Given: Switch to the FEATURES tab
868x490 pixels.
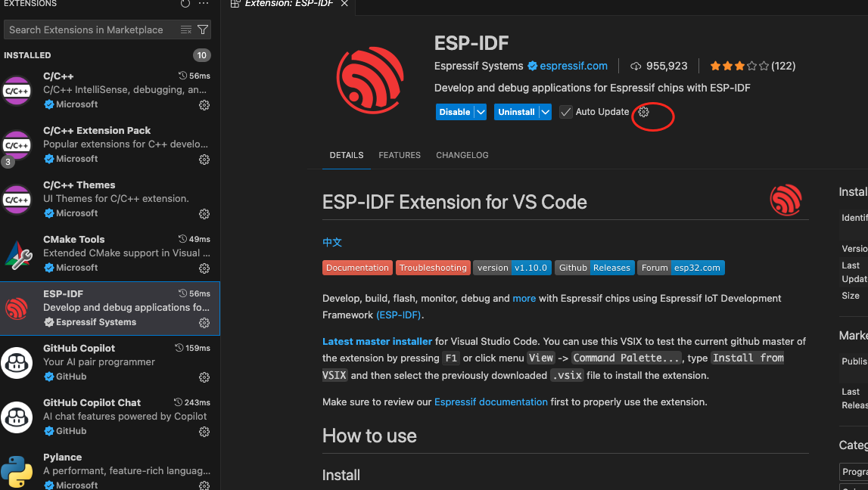Looking at the screenshot, I should [400, 156].
